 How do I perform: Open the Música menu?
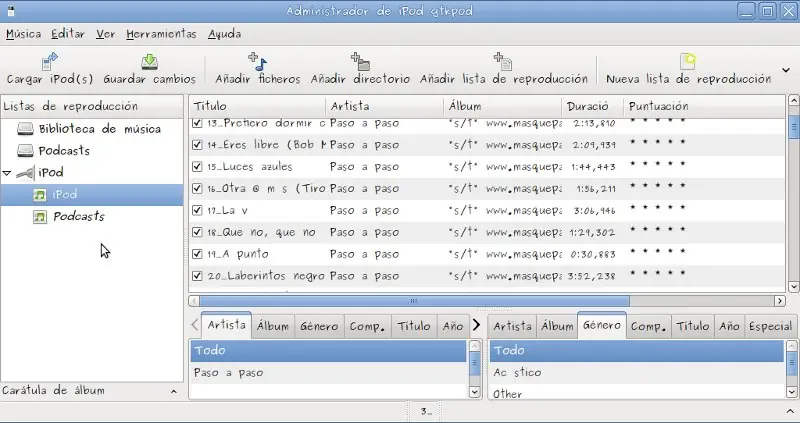click(23, 34)
